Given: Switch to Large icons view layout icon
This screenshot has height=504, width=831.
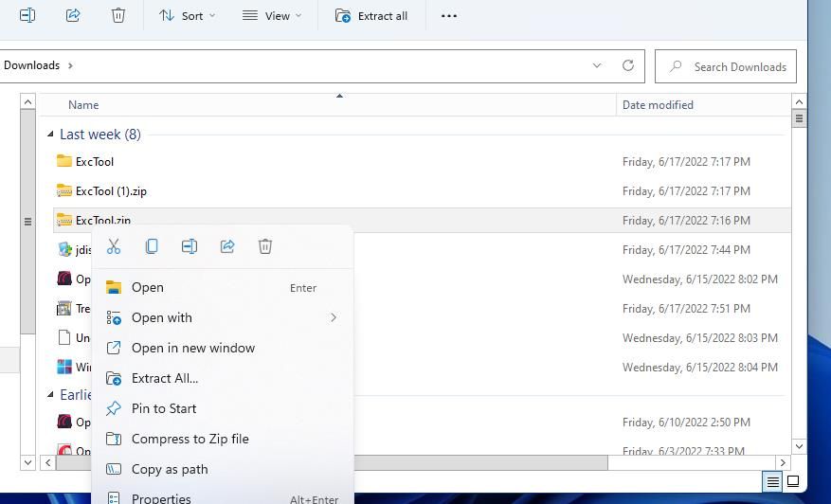Looking at the screenshot, I should coord(793,481).
